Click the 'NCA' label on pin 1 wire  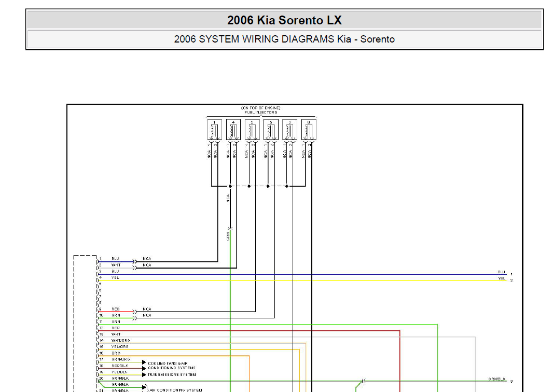click(x=147, y=259)
